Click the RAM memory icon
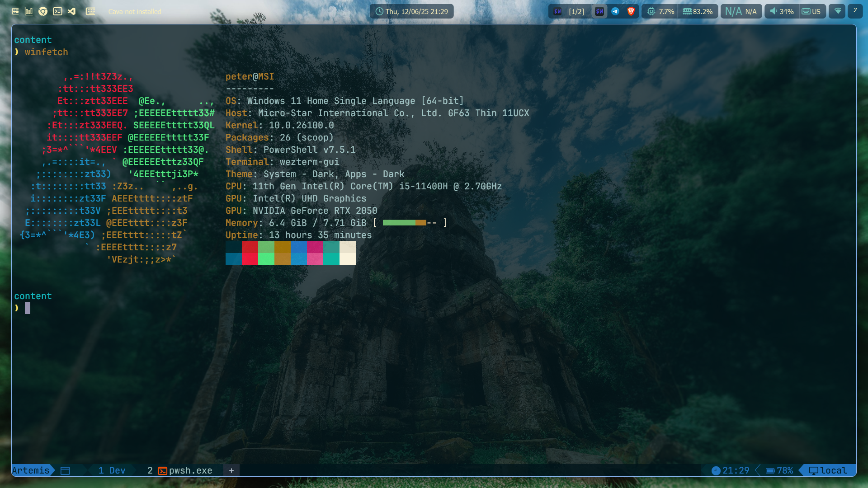Screen dimensions: 868x488 [x=687, y=11]
